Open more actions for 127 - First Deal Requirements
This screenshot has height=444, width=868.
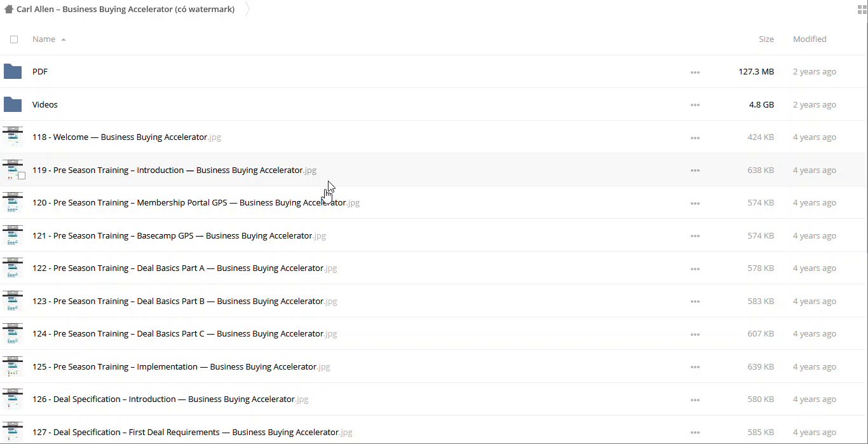695,433
